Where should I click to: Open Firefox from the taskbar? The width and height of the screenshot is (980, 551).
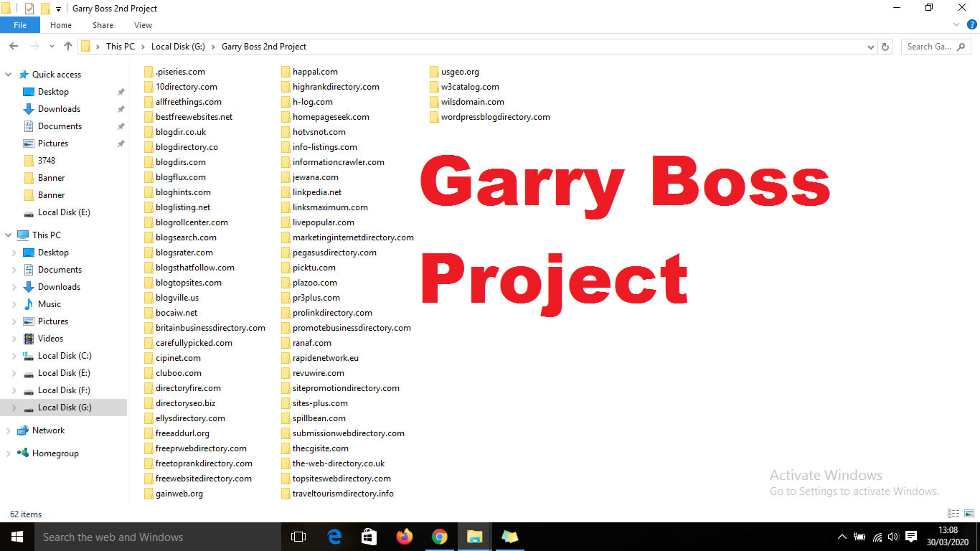405,537
